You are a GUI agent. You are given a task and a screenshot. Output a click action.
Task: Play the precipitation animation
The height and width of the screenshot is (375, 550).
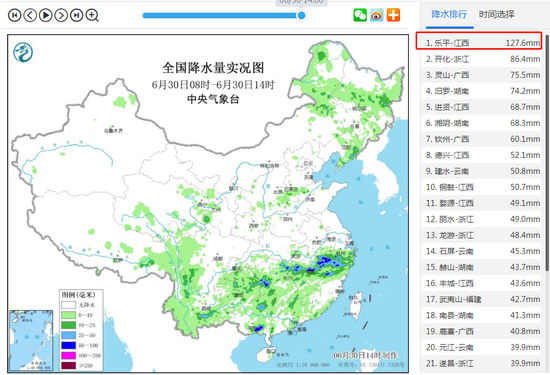(x=46, y=15)
